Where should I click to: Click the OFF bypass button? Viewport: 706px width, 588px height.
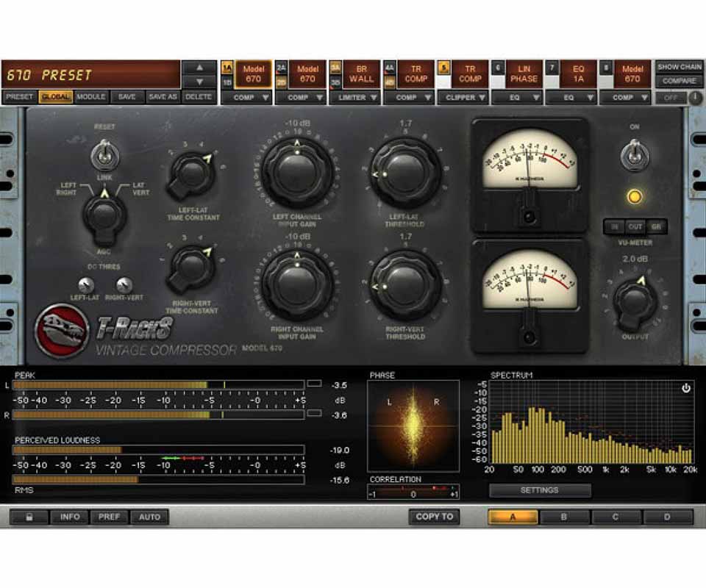pos(671,98)
